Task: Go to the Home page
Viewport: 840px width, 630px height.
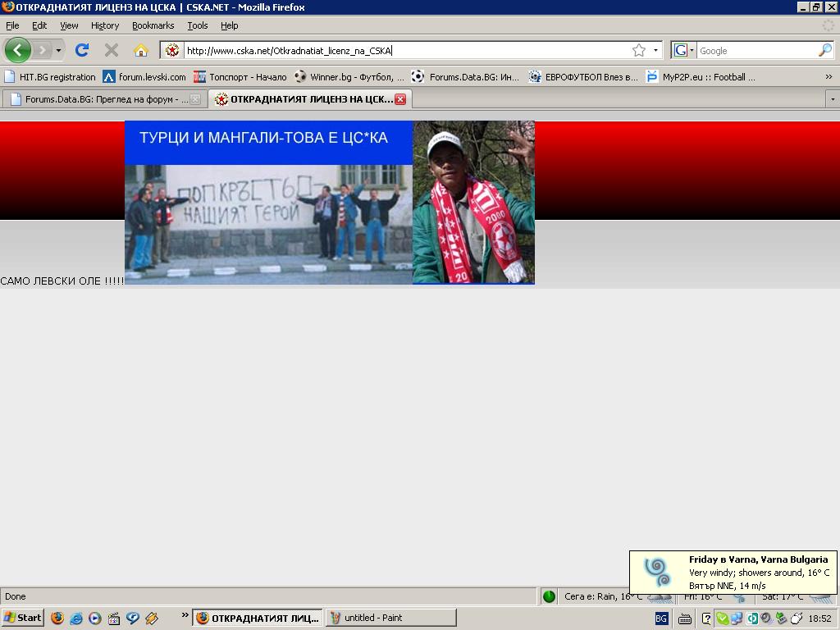Action: click(x=141, y=50)
